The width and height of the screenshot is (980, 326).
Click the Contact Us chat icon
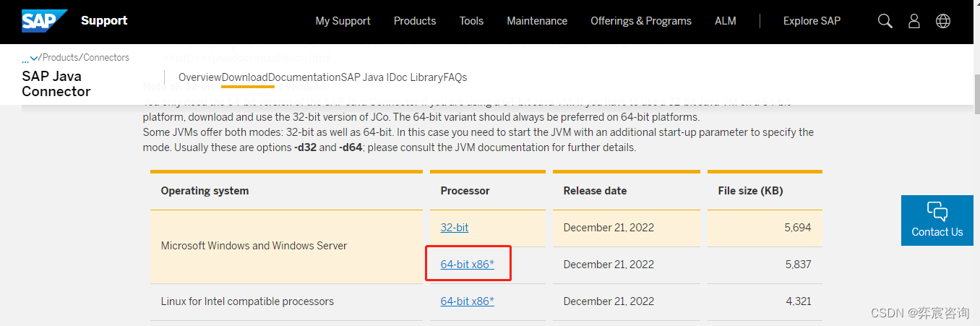[937, 212]
